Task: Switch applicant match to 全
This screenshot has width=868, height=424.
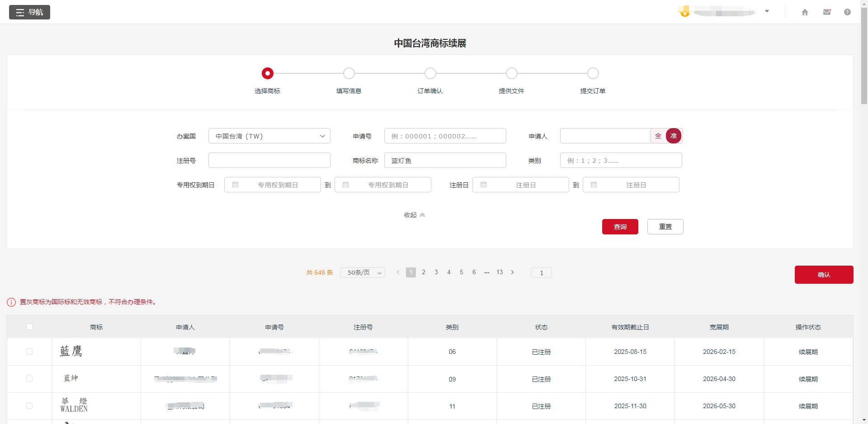Action: (658, 136)
